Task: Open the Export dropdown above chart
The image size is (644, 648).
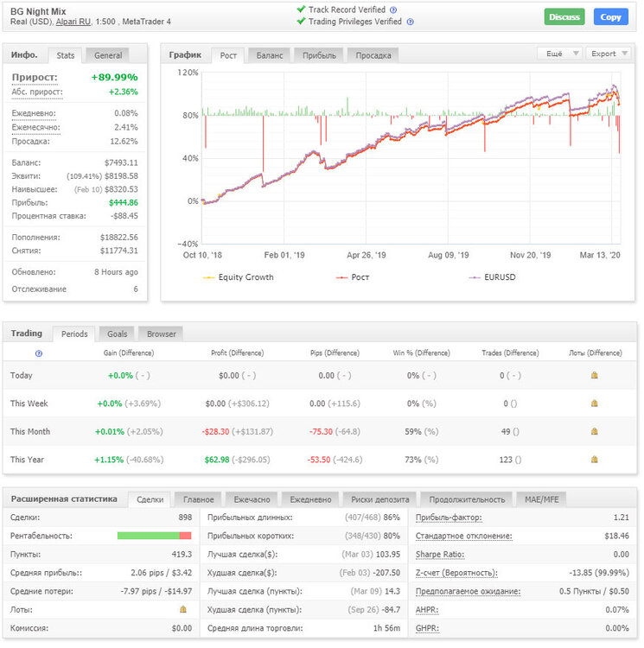Action: (x=609, y=54)
